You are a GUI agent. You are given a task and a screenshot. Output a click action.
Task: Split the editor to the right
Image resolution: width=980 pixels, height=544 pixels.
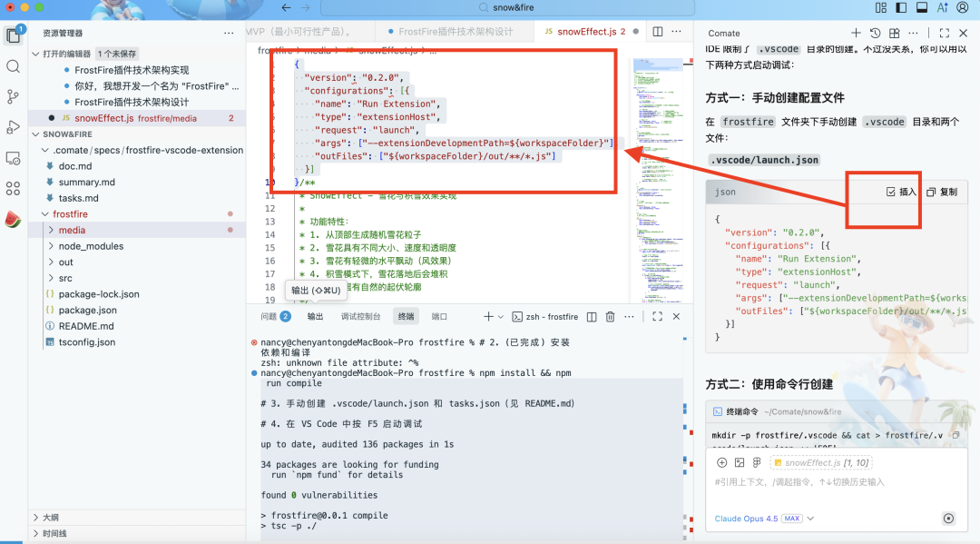tap(658, 31)
